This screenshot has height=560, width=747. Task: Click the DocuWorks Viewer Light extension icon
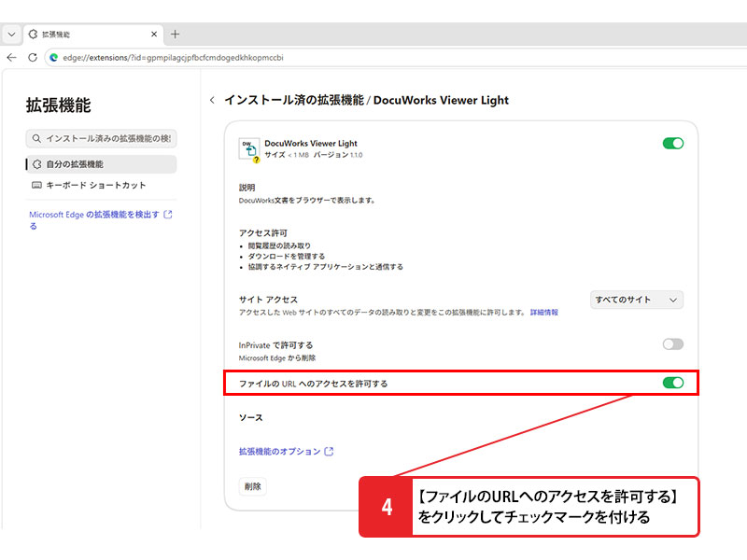click(249, 150)
